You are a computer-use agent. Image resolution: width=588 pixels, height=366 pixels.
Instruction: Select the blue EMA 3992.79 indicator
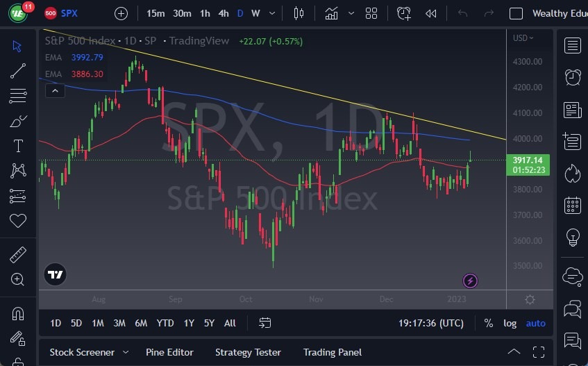coord(74,58)
